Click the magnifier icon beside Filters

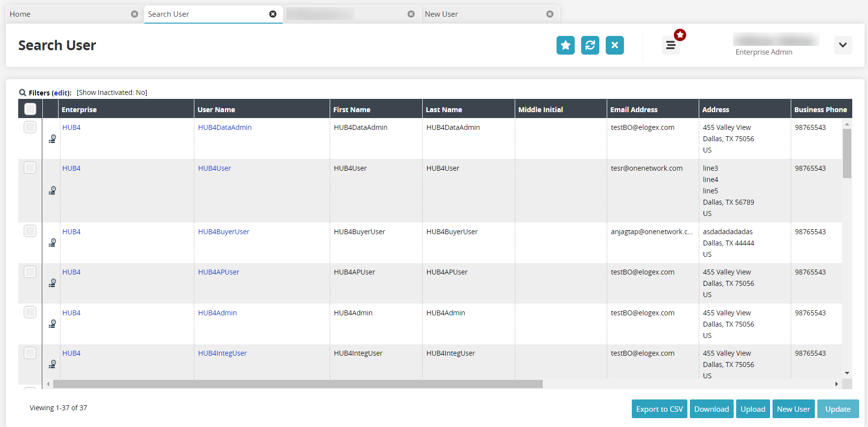coord(23,92)
